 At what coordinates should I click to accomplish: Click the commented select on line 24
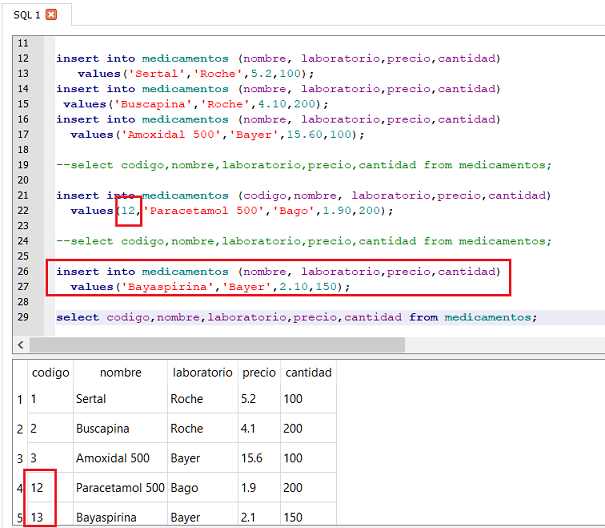point(304,241)
